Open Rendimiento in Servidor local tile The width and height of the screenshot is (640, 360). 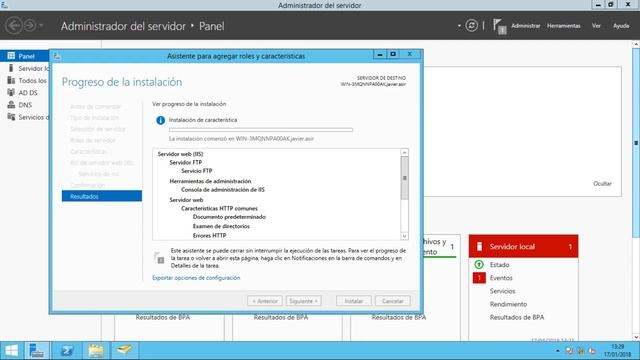pyautogui.click(x=508, y=304)
